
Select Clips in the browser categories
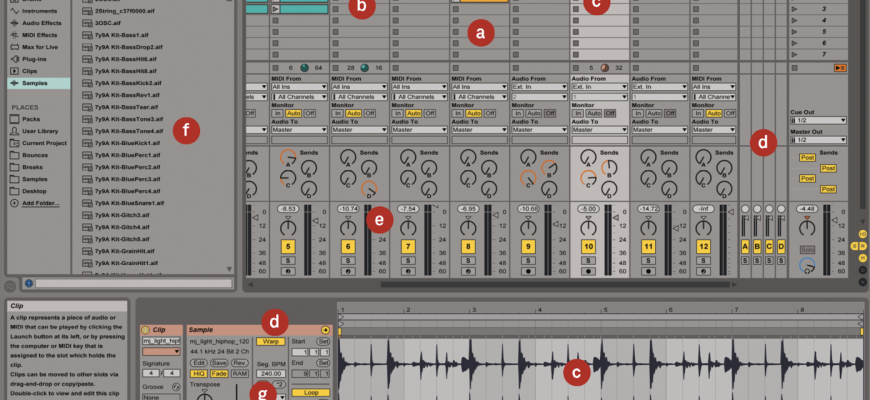[x=30, y=71]
